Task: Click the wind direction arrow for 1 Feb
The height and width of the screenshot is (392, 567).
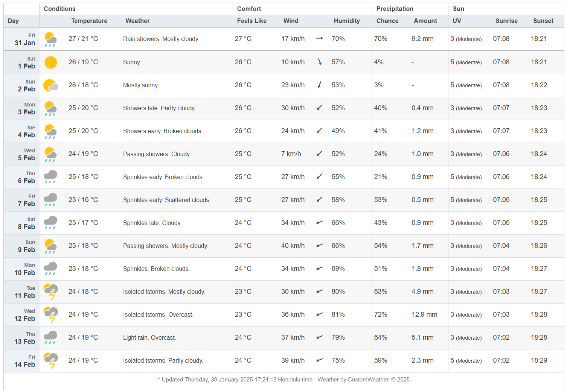Action: pos(320,62)
